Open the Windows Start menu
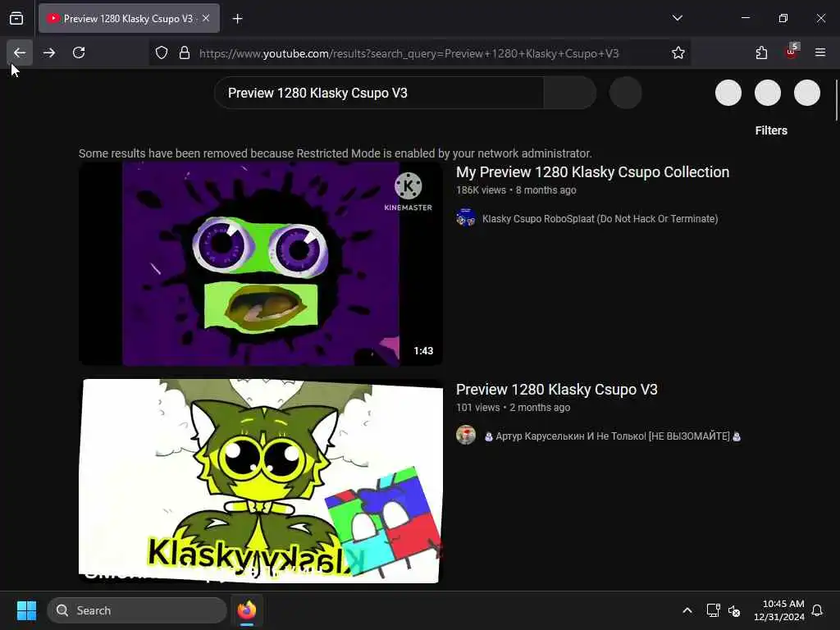This screenshot has height=630, width=840. coord(26,610)
